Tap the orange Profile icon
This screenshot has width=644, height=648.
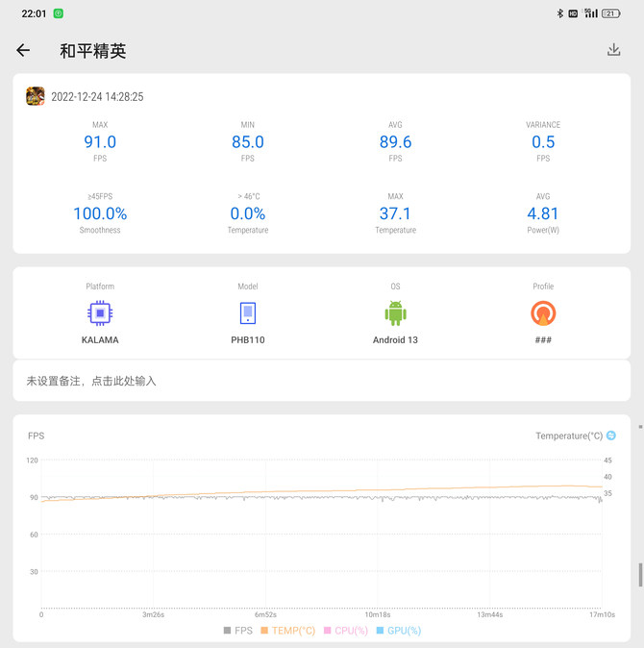coord(543,313)
